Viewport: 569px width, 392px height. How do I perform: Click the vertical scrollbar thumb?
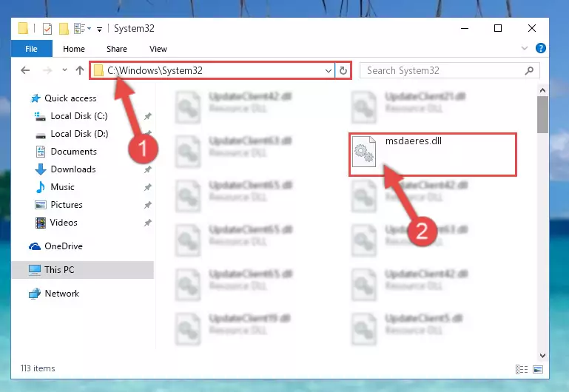click(542, 115)
